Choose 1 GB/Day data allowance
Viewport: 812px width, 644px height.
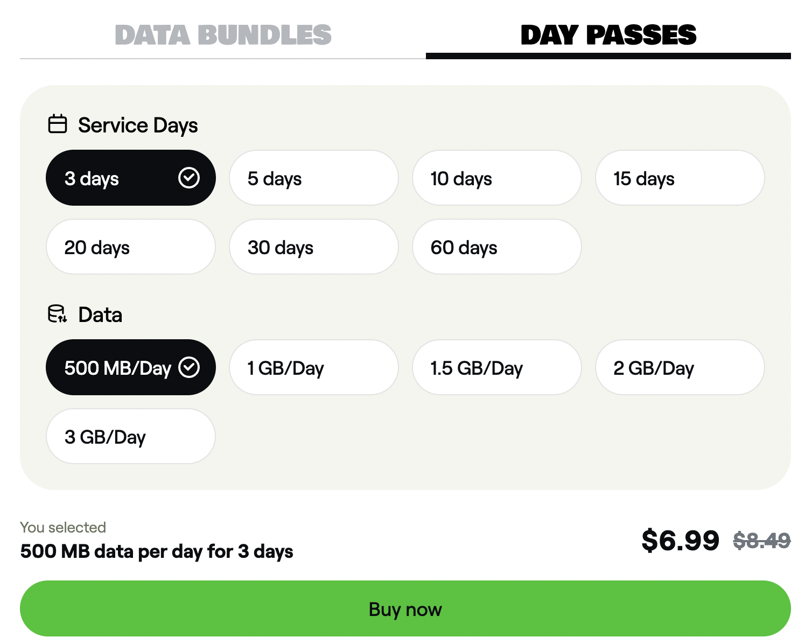(x=313, y=368)
